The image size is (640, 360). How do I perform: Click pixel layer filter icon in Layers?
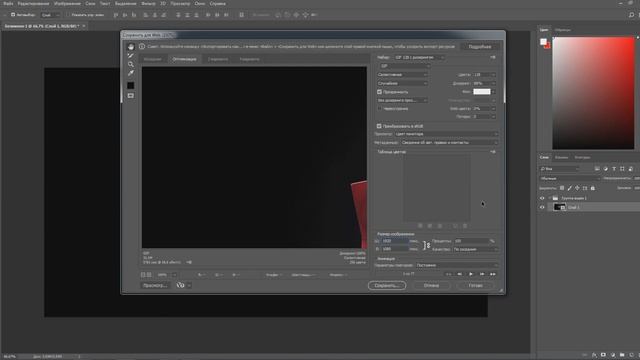point(597,169)
